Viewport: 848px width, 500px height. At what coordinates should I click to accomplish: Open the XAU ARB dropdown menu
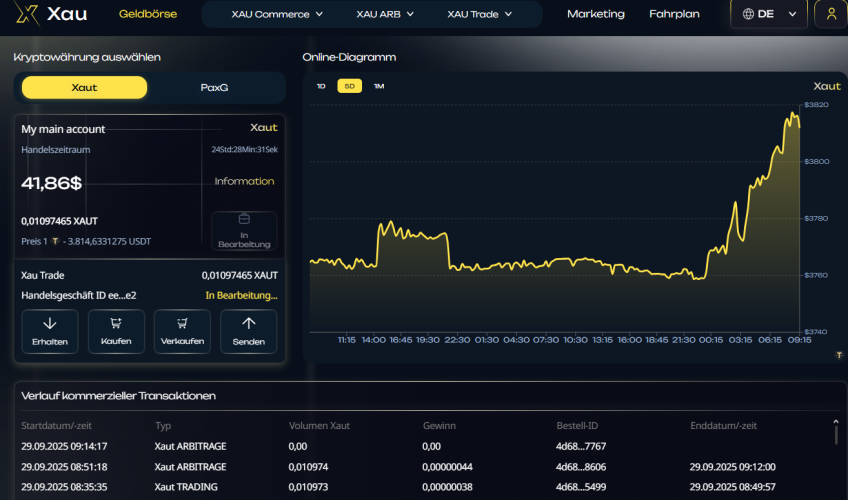click(385, 14)
